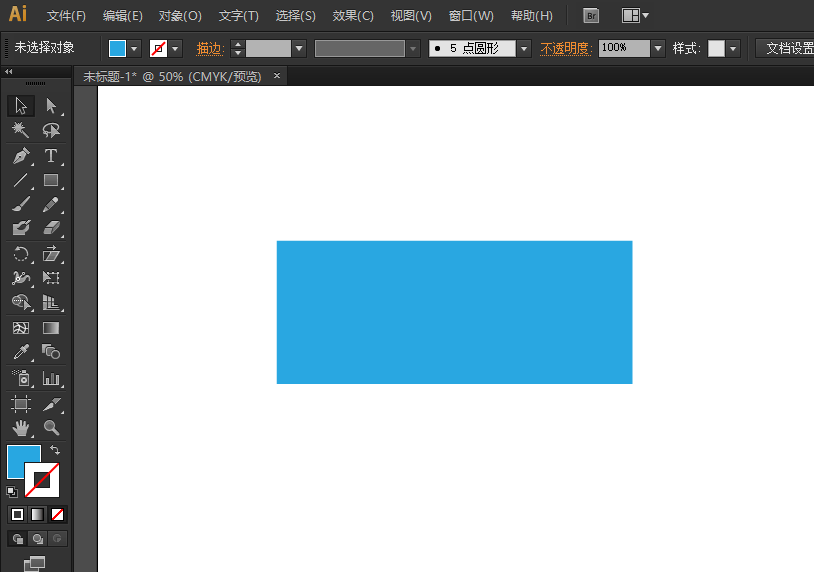This screenshot has width=814, height=572.
Task: Swap fill and stroke colors arrow
Action: click(x=55, y=450)
